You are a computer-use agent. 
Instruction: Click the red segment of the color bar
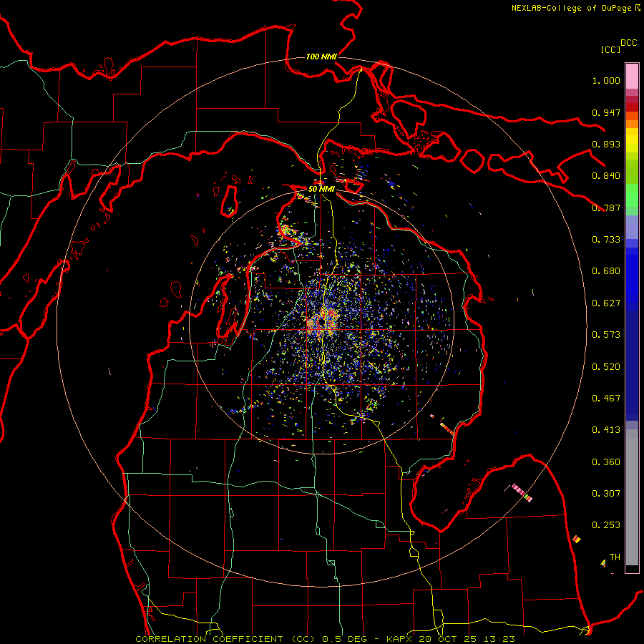coord(632,107)
